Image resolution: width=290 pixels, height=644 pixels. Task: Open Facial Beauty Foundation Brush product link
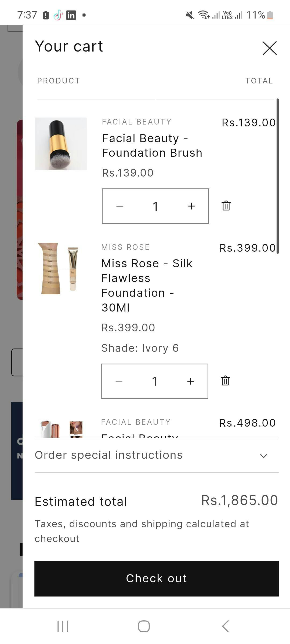152,146
